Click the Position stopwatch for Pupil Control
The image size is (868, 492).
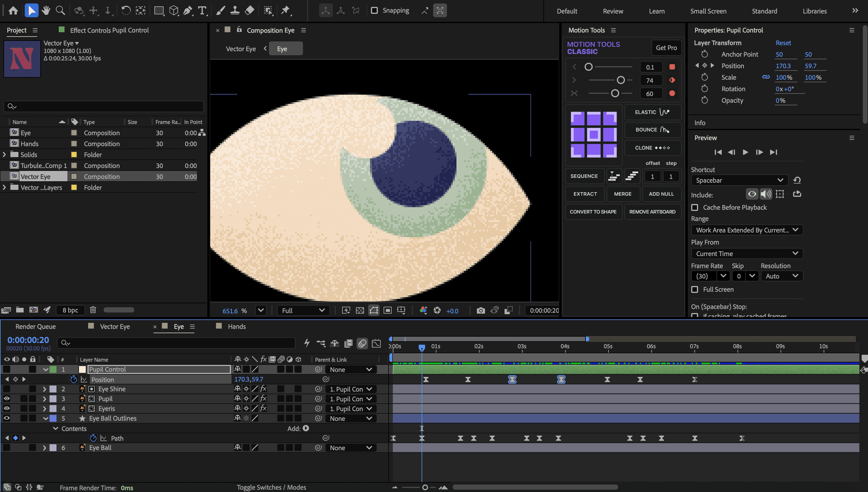pos(73,379)
